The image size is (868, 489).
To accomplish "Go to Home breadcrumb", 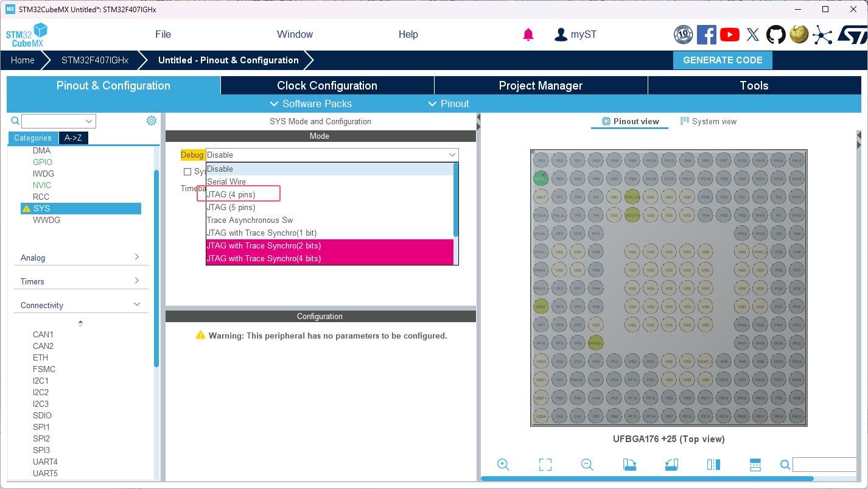I will (x=23, y=60).
